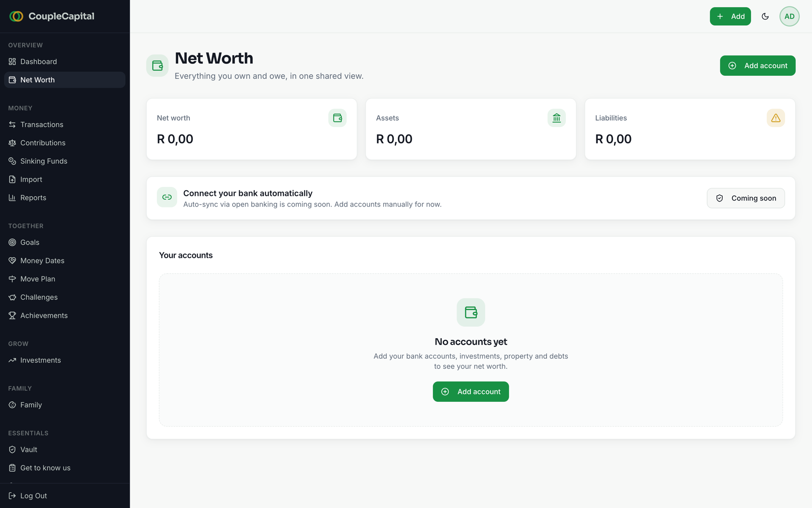Click the warning triangle in Liabilities card

coord(776,118)
